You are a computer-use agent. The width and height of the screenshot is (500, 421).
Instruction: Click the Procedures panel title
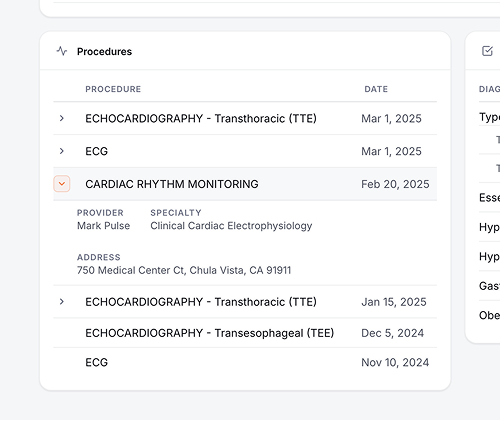pos(104,51)
